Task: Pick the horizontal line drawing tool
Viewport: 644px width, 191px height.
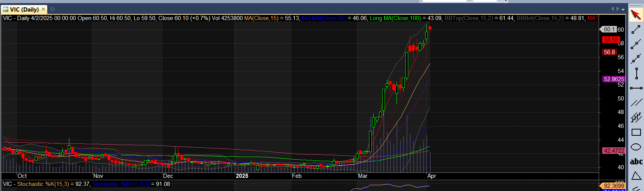Action: (636, 88)
